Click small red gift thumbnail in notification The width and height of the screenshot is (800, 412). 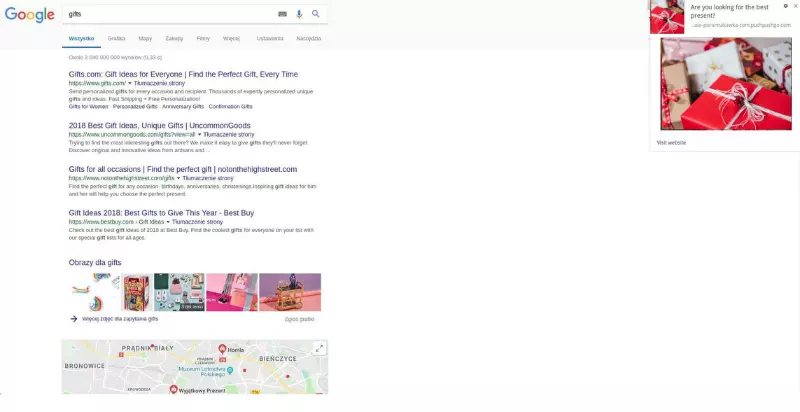pos(667,17)
